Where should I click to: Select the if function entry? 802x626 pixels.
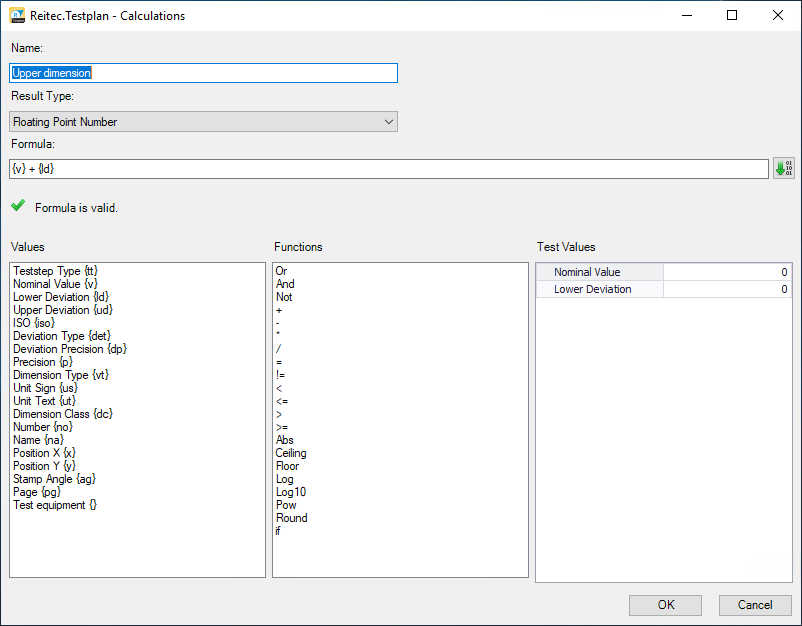pos(279,531)
